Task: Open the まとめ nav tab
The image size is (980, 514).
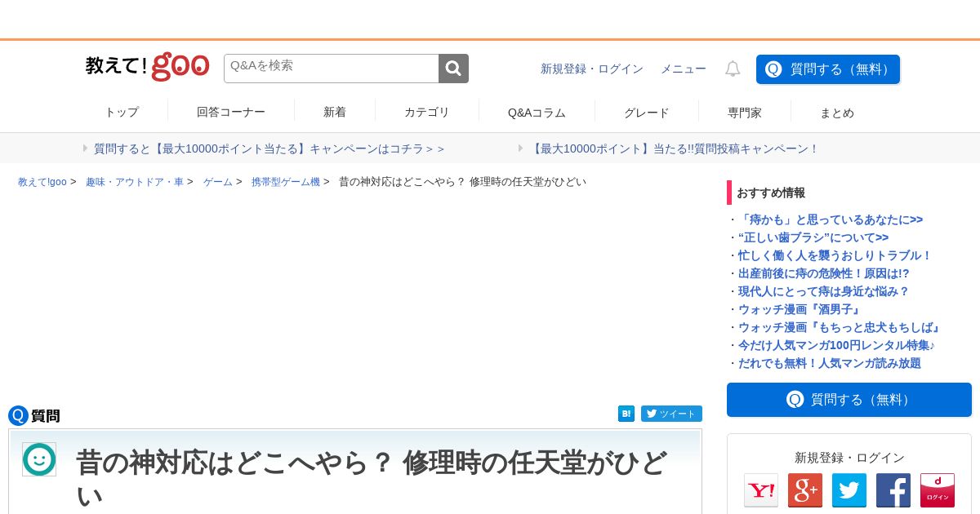Action: (x=837, y=113)
